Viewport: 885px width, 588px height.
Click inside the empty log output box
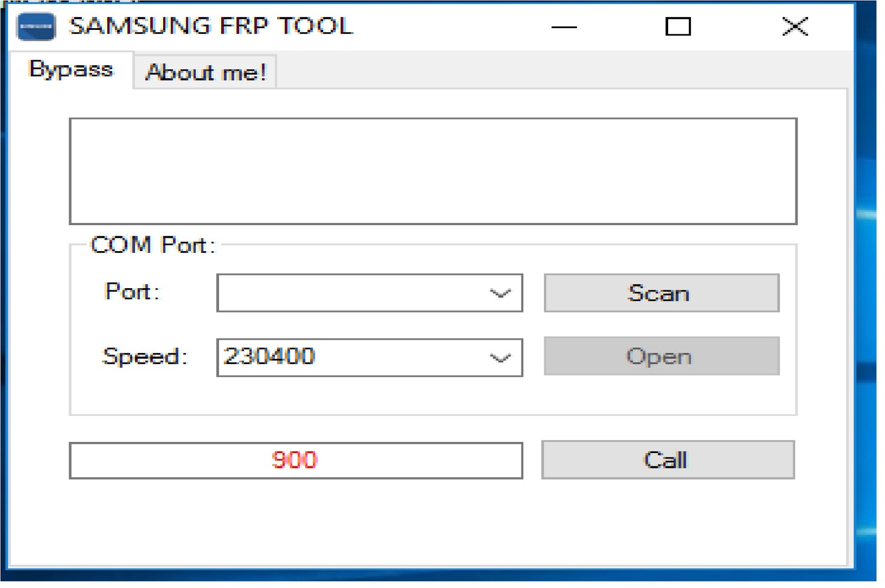(433, 171)
